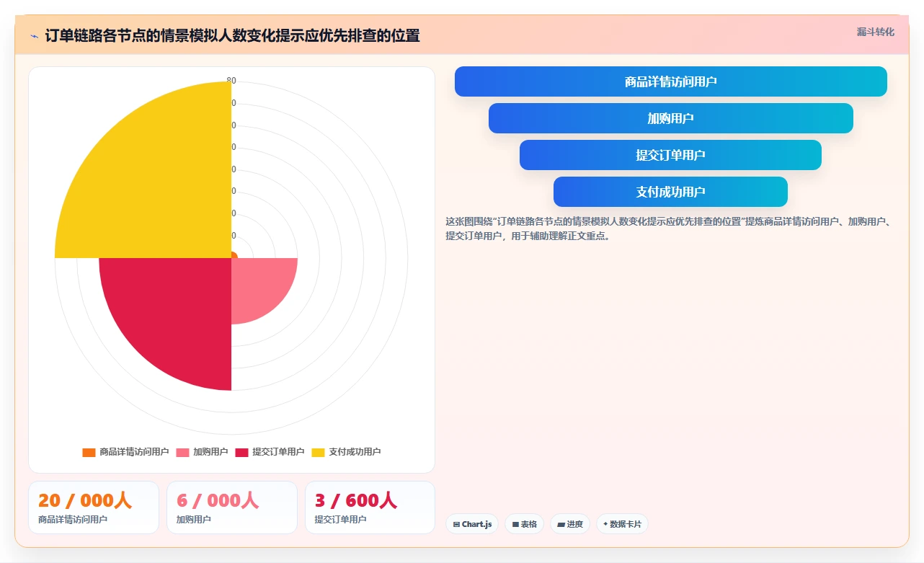The image size is (924, 563).
Task: Toggle the pink 加购用户 legend swatch
Action: pyautogui.click(x=182, y=452)
